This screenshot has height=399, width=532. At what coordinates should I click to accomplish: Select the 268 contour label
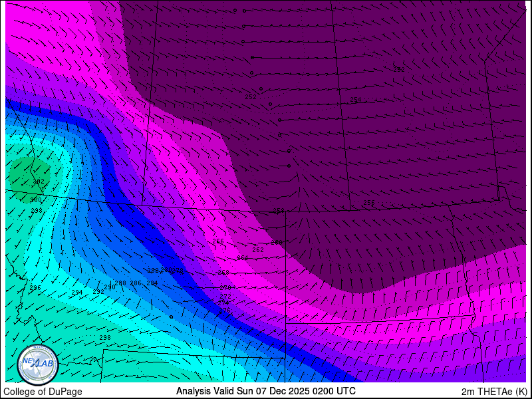point(223,273)
